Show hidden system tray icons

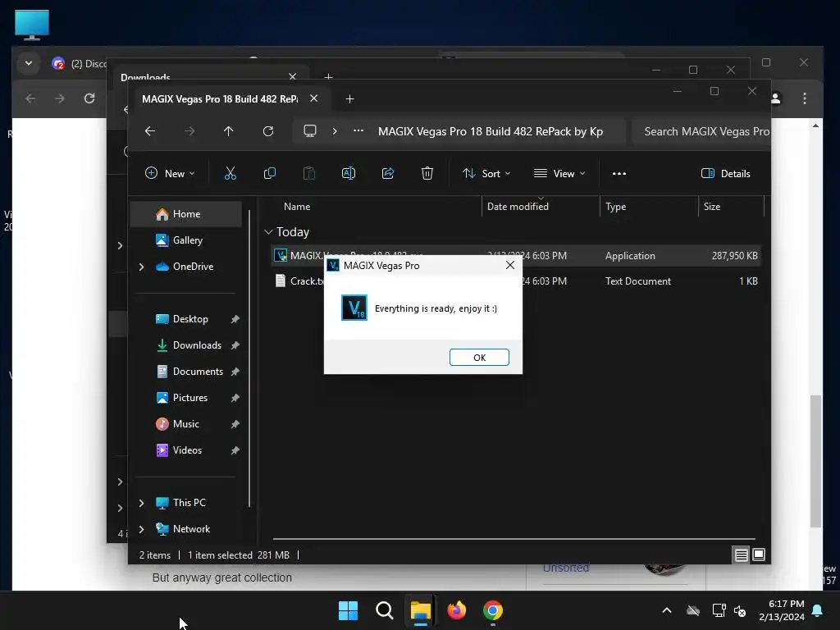tap(666, 610)
